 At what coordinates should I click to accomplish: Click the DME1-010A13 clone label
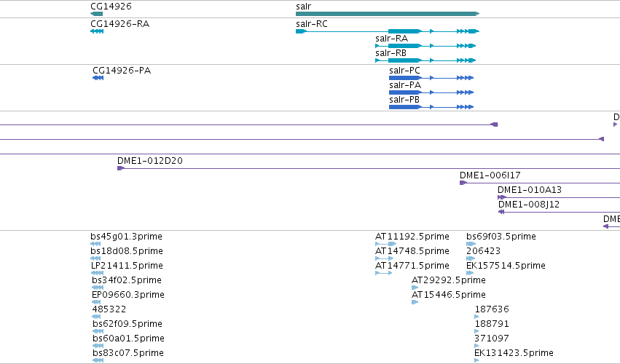click(530, 190)
